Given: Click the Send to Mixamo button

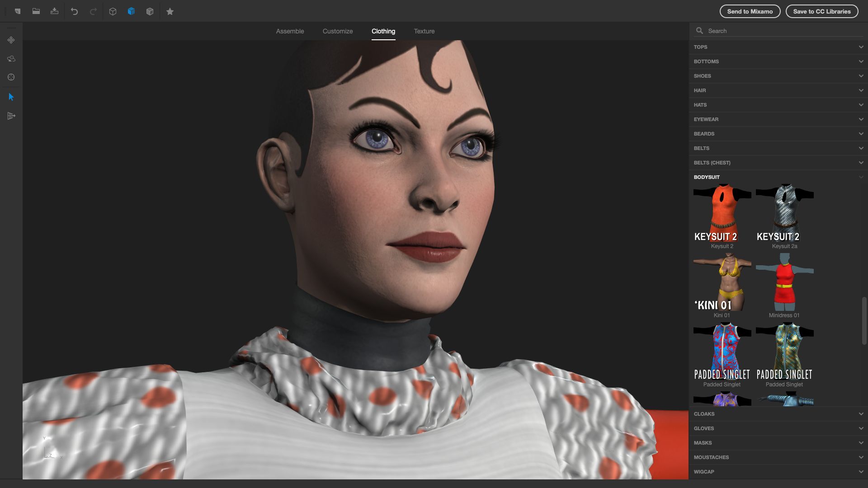Looking at the screenshot, I should (x=750, y=11).
